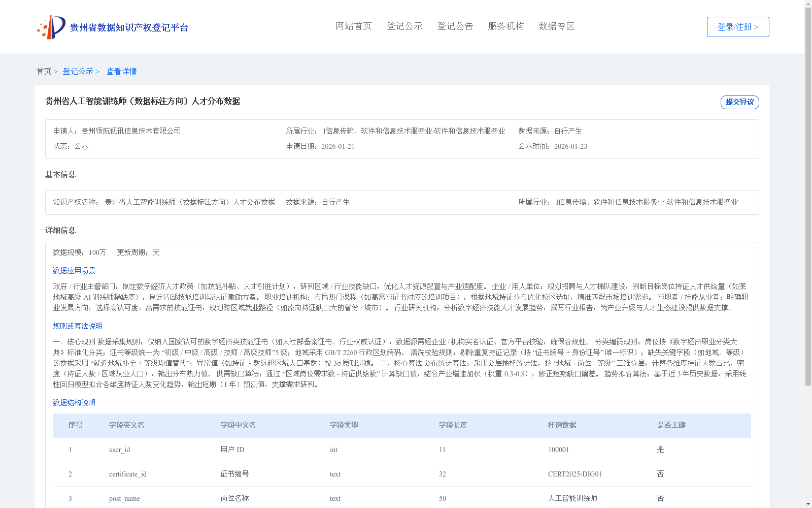Click the 字段长度 column header
This screenshot has width=812, height=508.
pos(453,425)
